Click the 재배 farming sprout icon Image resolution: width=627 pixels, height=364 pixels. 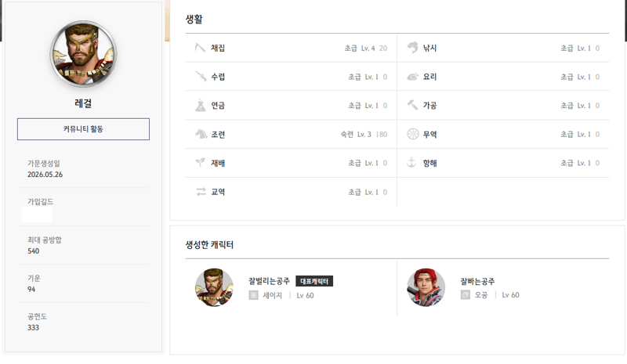pos(201,163)
